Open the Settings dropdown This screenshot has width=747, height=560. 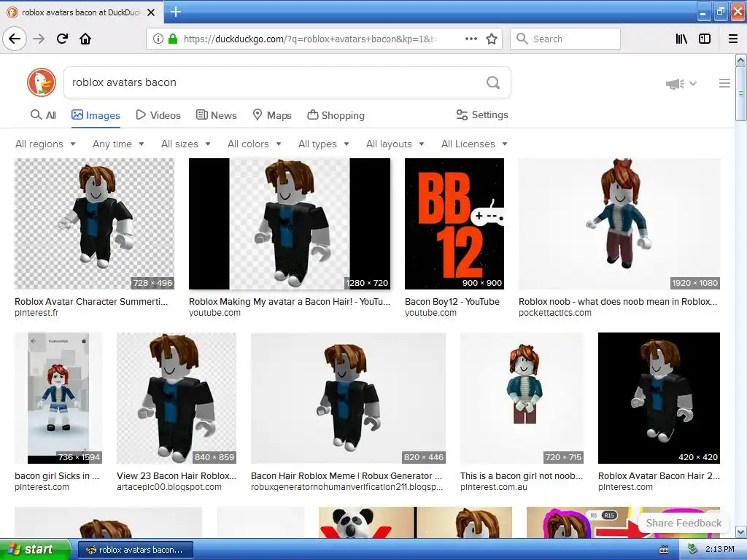click(482, 114)
